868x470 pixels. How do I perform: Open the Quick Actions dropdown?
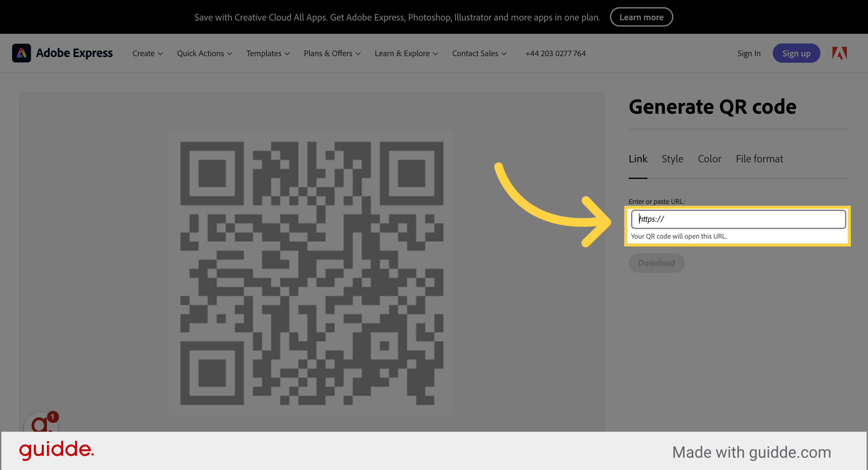[x=204, y=53]
